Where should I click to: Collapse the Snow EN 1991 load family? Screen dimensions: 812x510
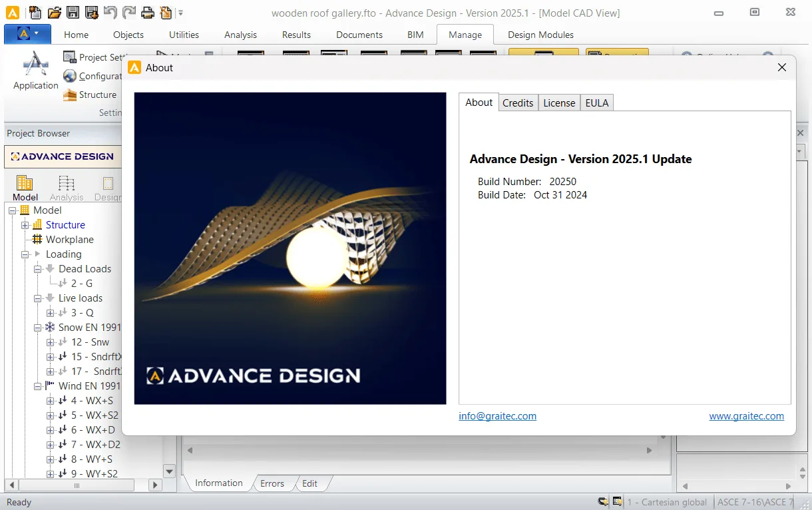coord(38,328)
